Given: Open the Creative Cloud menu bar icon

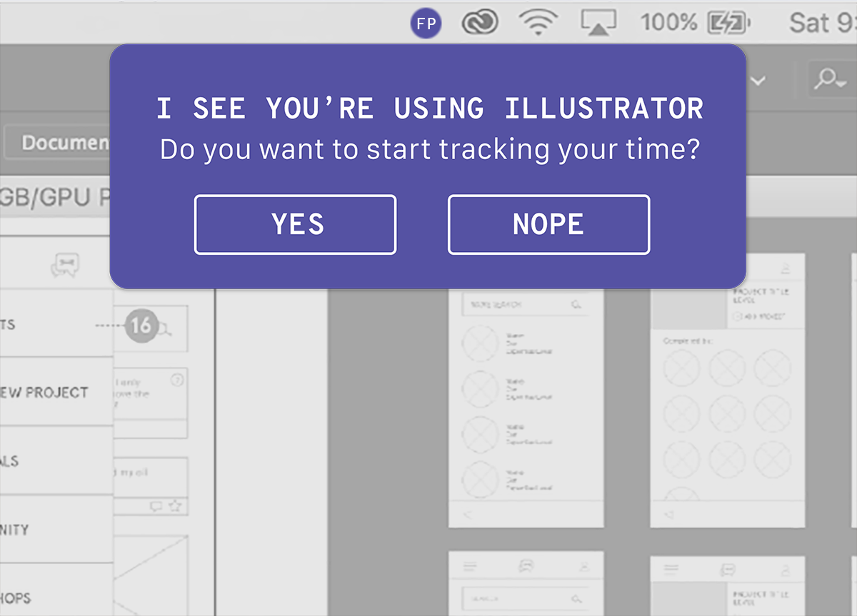Looking at the screenshot, I should 478,24.
